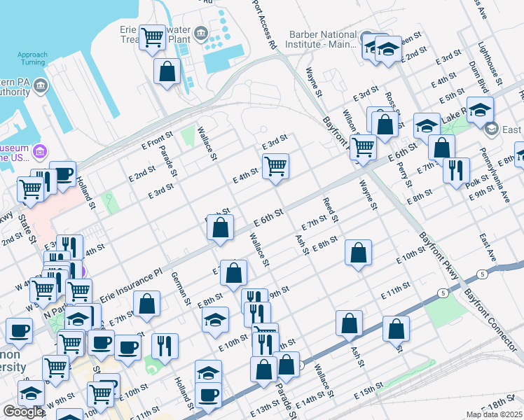Click the shopping bag marker on E 6th St at Wallace
The height and width of the screenshot is (420, 524).
(220, 227)
